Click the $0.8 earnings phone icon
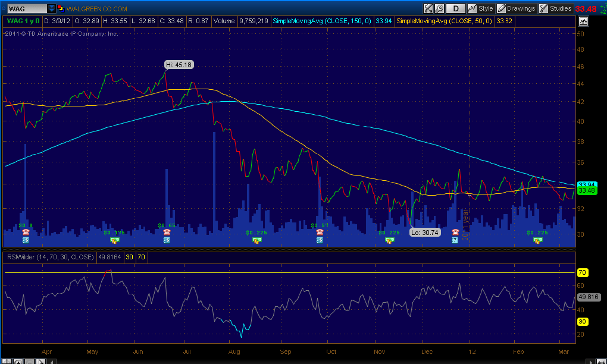 (x=26, y=232)
